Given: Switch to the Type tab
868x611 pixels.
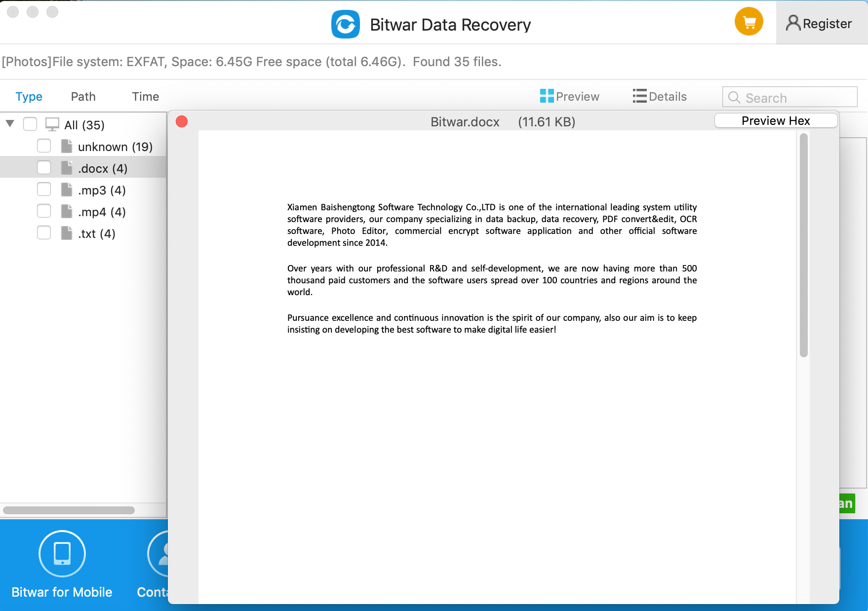Looking at the screenshot, I should coord(29,97).
